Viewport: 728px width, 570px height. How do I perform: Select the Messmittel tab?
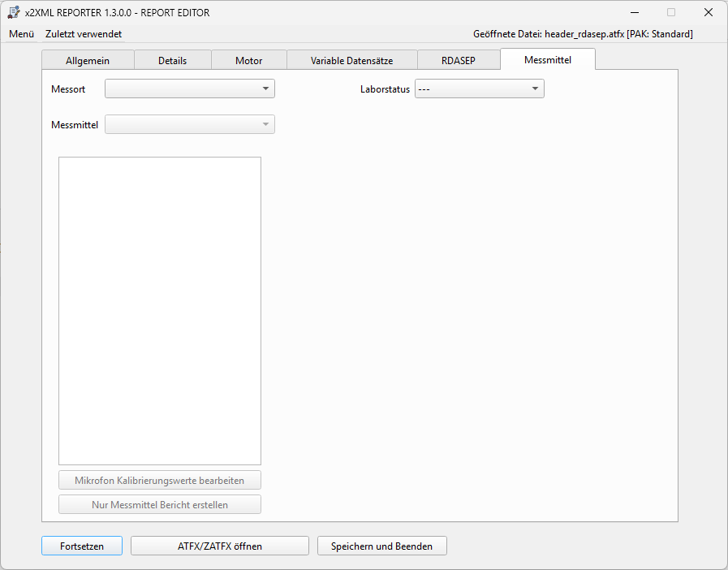pos(547,59)
